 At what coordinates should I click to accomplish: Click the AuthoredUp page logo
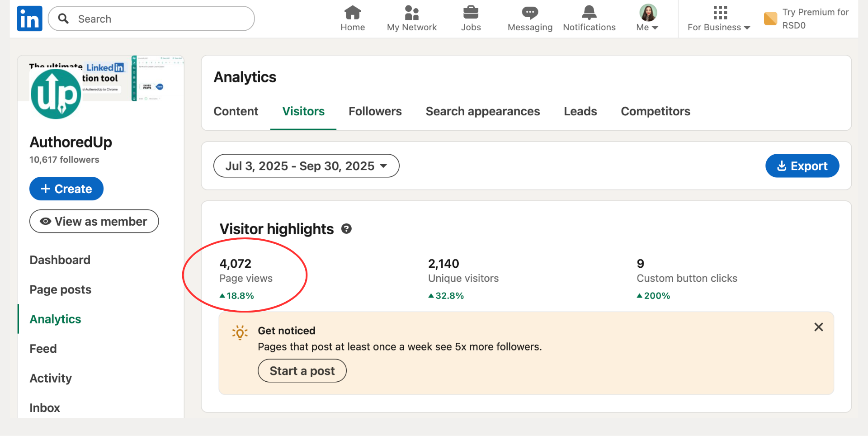[x=56, y=94]
